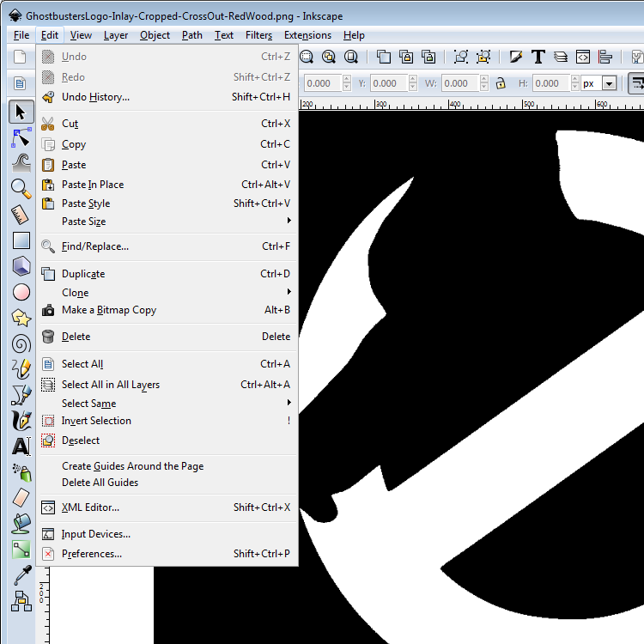Click the Y coordinate input field
644x644 pixels.
[x=389, y=83]
